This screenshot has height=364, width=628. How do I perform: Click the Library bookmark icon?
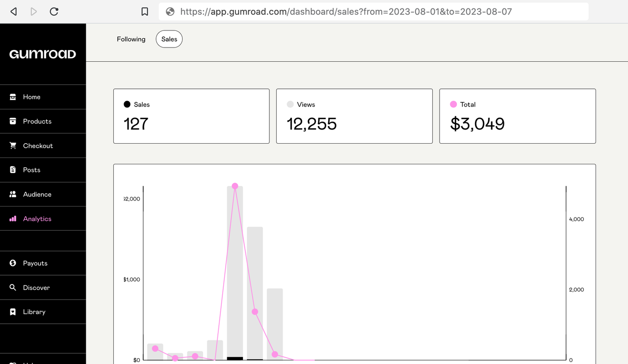coord(13,312)
